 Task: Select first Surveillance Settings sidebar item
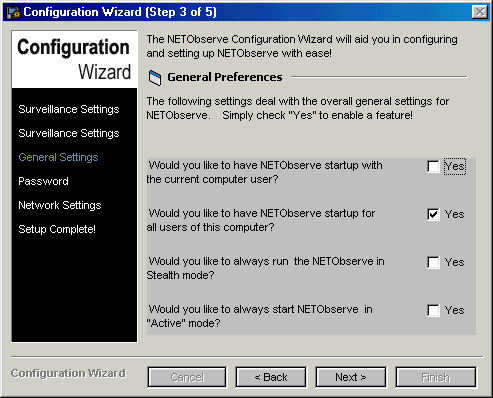click(x=69, y=109)
